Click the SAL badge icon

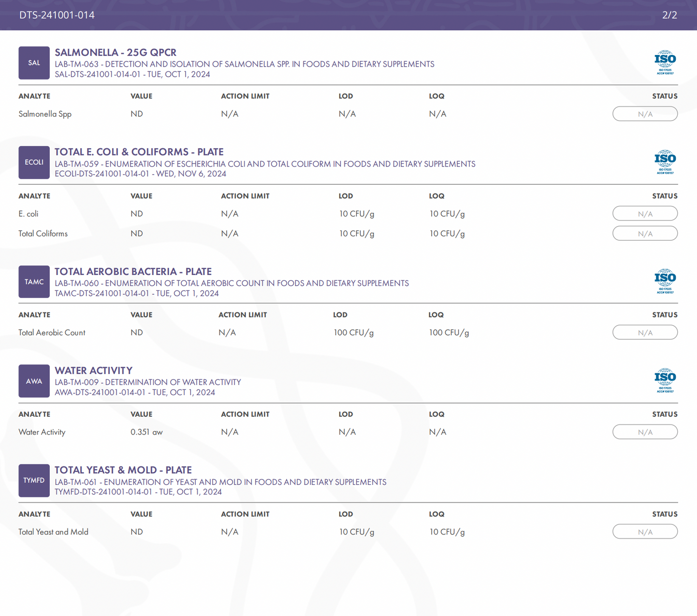(34, 63)
